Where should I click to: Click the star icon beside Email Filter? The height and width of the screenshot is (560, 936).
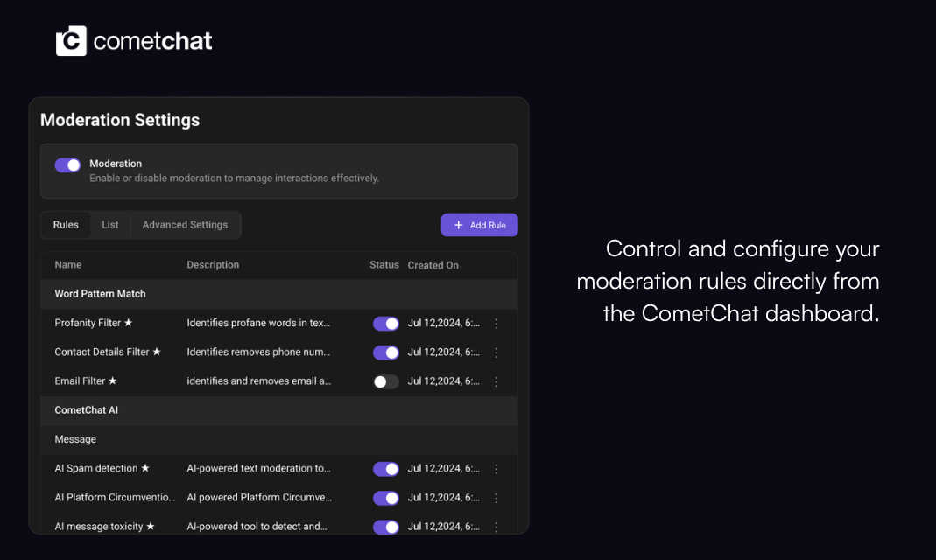click(x=112, y=381)
